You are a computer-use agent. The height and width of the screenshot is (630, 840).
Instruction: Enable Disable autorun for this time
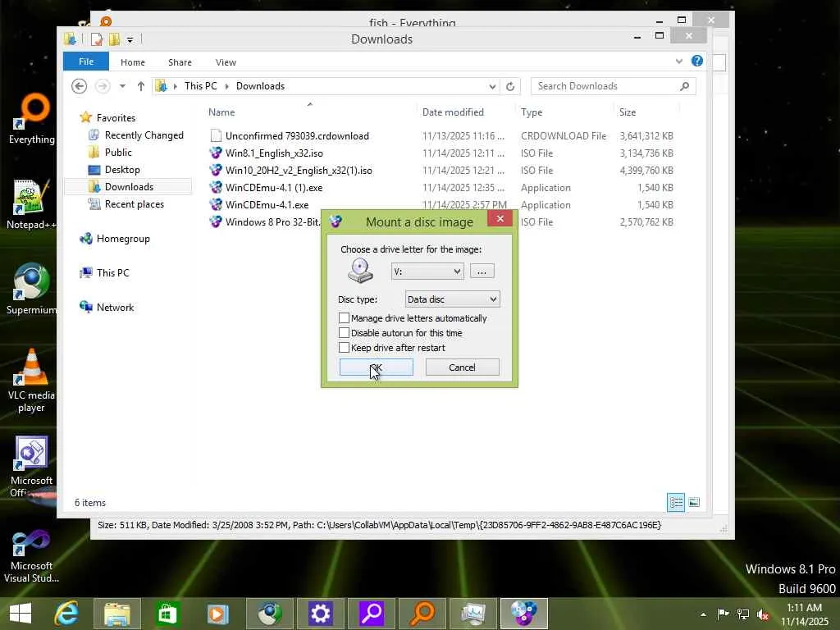(x=344, y=333)
